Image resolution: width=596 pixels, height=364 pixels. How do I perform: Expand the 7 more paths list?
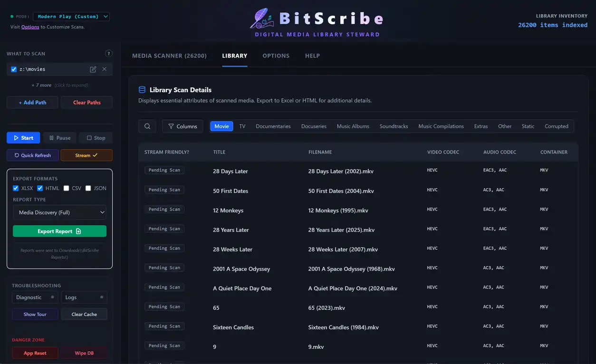coord(59,86)
